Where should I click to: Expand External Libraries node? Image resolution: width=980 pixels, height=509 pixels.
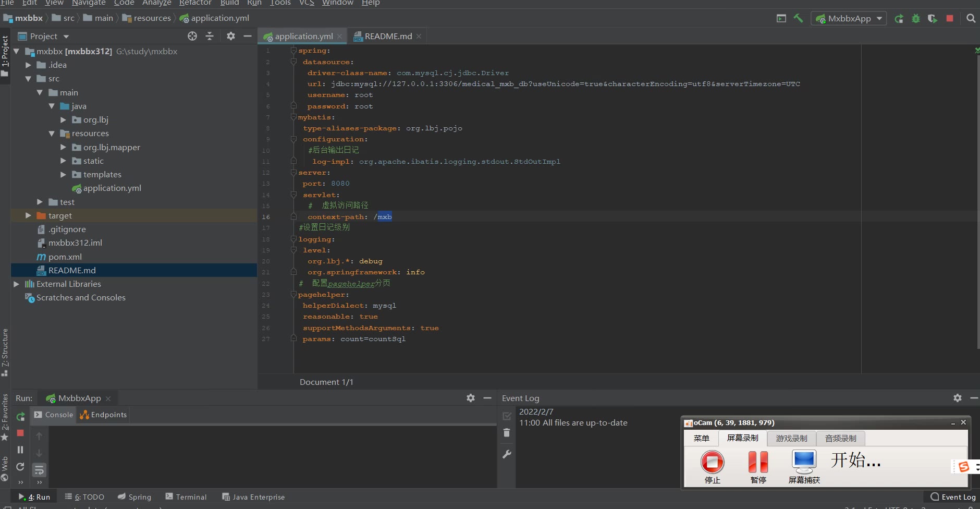16,284
